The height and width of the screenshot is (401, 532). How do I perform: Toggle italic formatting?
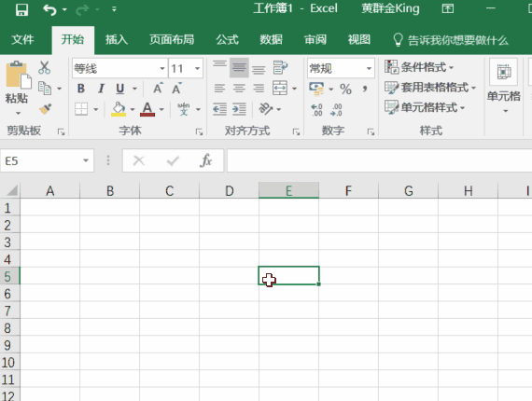tap(101, 89)
